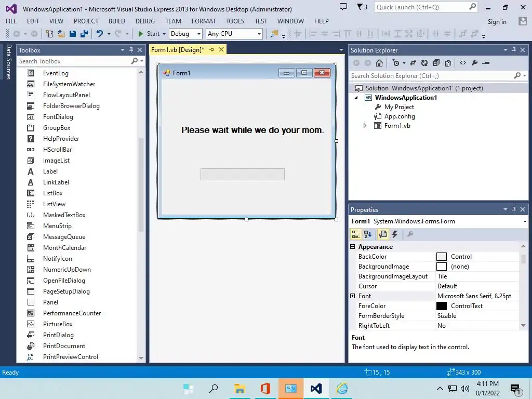Open File Explorer from the Windows taskbar
532x399 pixels.
[240, 389]
